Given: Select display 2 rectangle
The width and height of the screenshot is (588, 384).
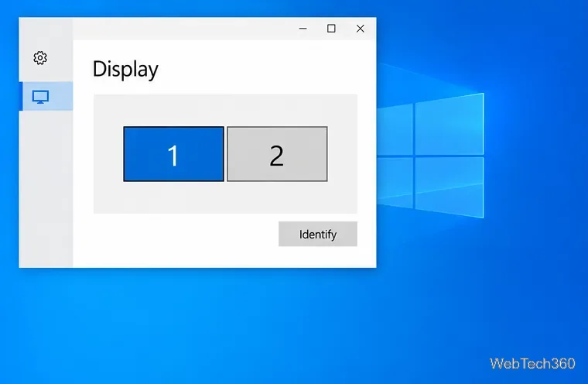Looking at the screenshot, I should coord(277,154).
